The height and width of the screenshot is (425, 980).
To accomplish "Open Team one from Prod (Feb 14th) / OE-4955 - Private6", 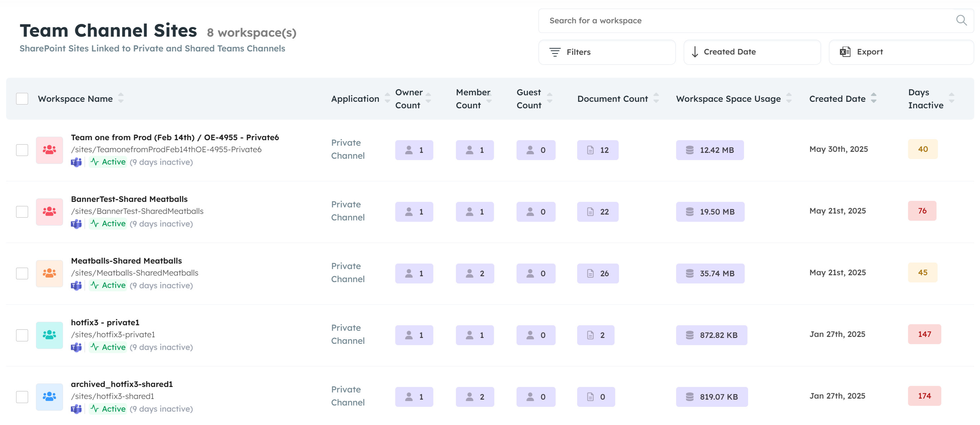I will (x=175, y=137).
